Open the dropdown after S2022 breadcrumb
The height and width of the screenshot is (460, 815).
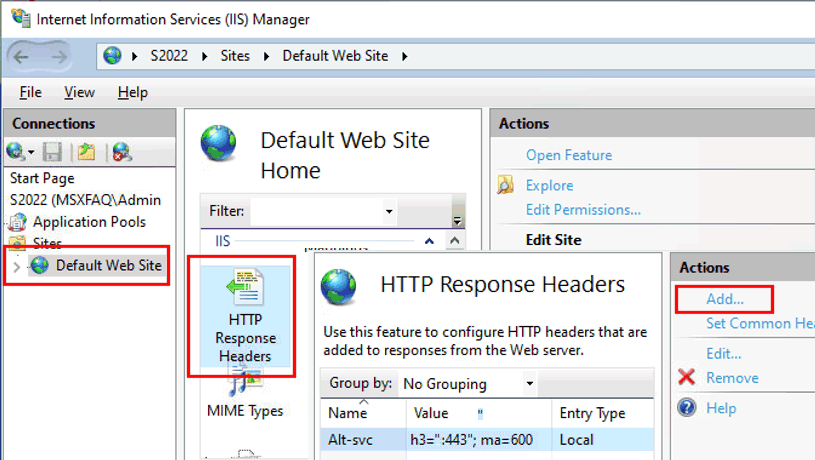point(205,56)
